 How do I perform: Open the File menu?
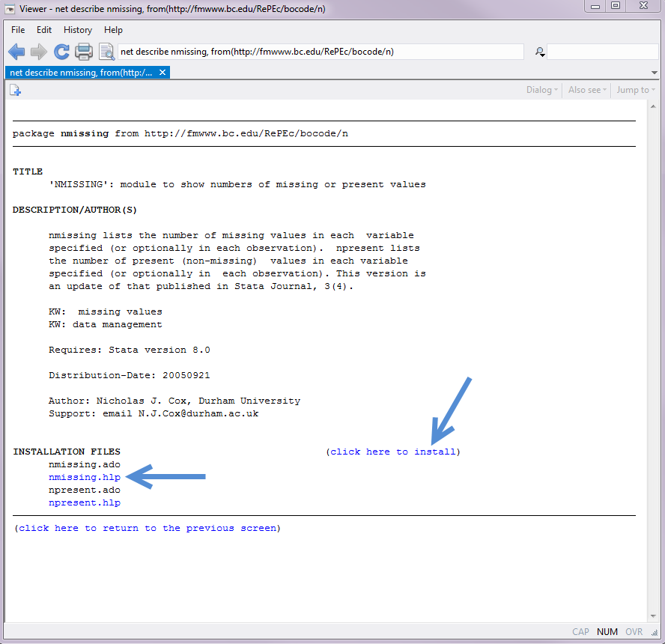click(18, 30)
